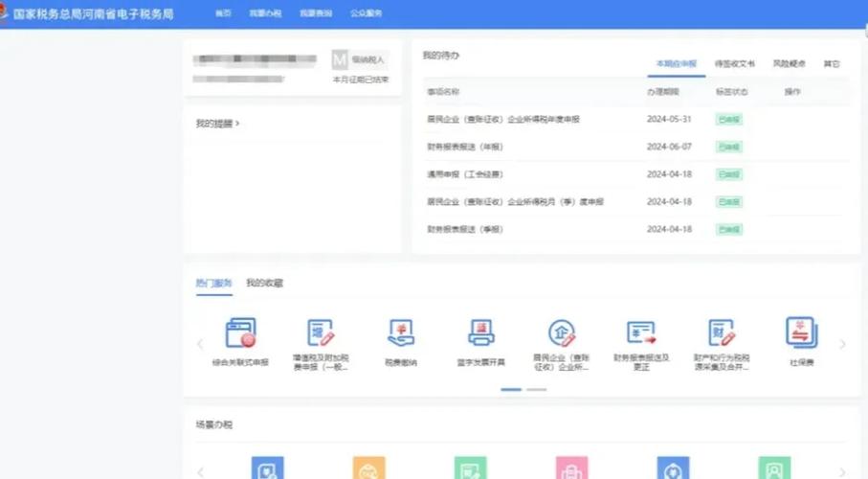This screenshot has height=479, width=868.
Task: Click the 2024-05-31 deadline date
Action: (x=669, y=119)
